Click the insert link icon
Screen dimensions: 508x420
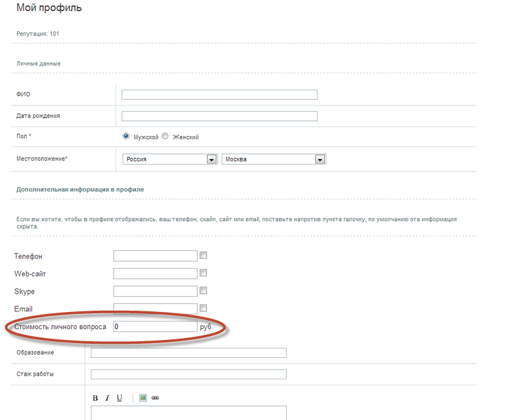(155, 398)
